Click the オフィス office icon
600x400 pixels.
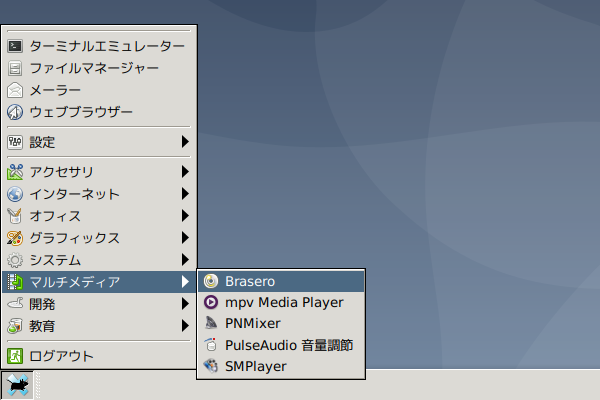click(15, 216)
